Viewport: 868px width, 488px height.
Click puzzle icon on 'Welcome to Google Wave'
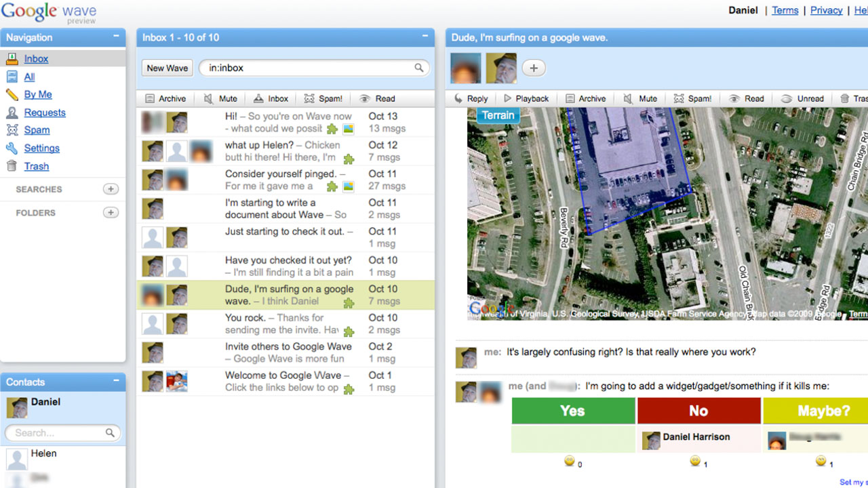click(x=349, y=389)
